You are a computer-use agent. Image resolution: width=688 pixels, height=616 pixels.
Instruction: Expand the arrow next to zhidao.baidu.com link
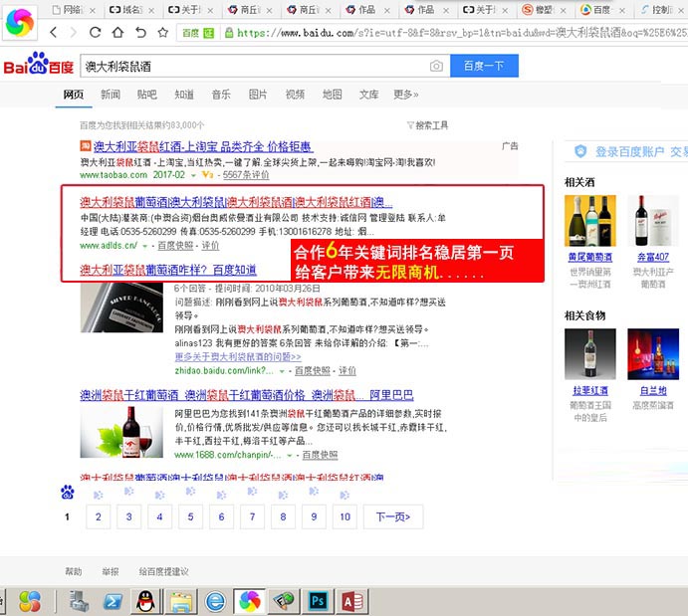(x=282, y=371)
